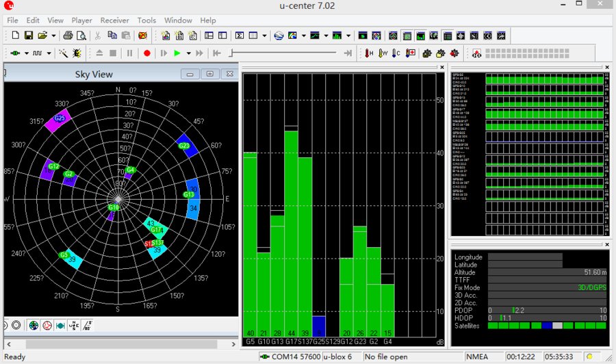616x364 pixels.
Task: Open the COM port connection dropdown arrow
Action: [x=27, y=53]
